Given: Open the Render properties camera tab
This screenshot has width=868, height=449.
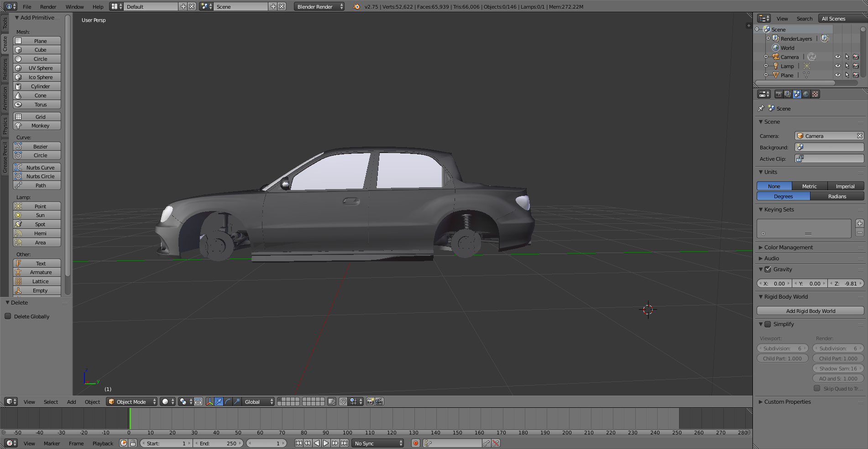Looking at the screenshot, I should point(779,94).
